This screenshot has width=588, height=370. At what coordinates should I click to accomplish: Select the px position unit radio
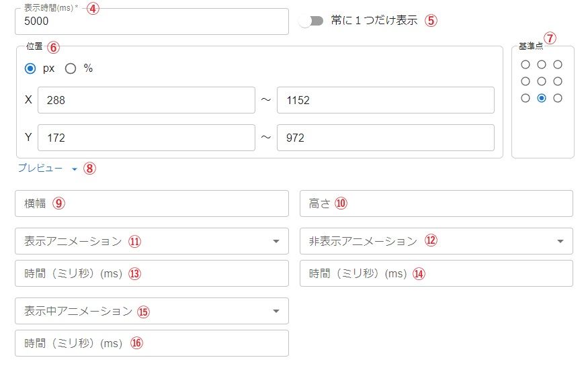coord(30,68)
